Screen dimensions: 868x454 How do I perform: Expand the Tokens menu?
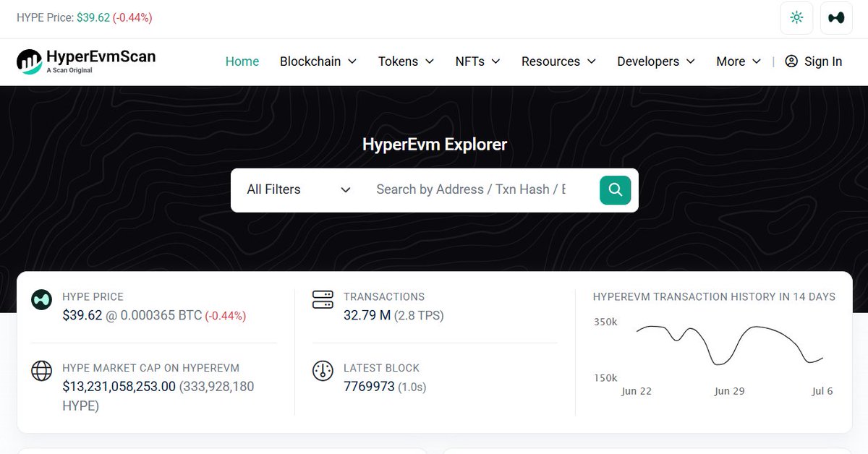pyautogui.click(x=406, y=61)
